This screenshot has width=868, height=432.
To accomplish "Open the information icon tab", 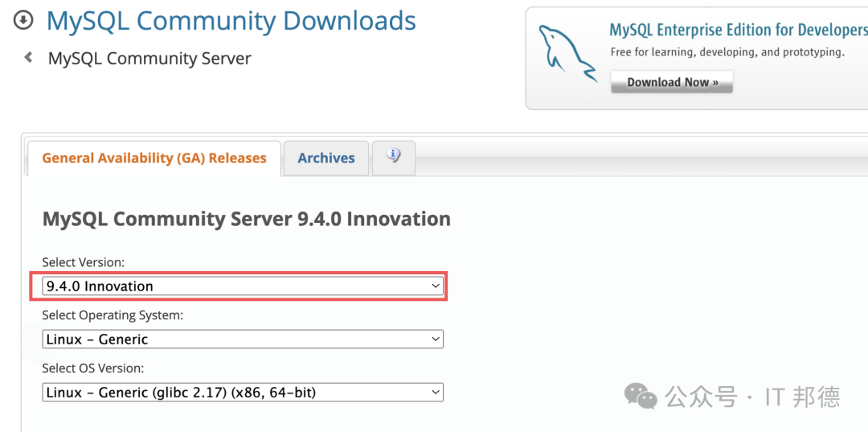I will point(394,158).
